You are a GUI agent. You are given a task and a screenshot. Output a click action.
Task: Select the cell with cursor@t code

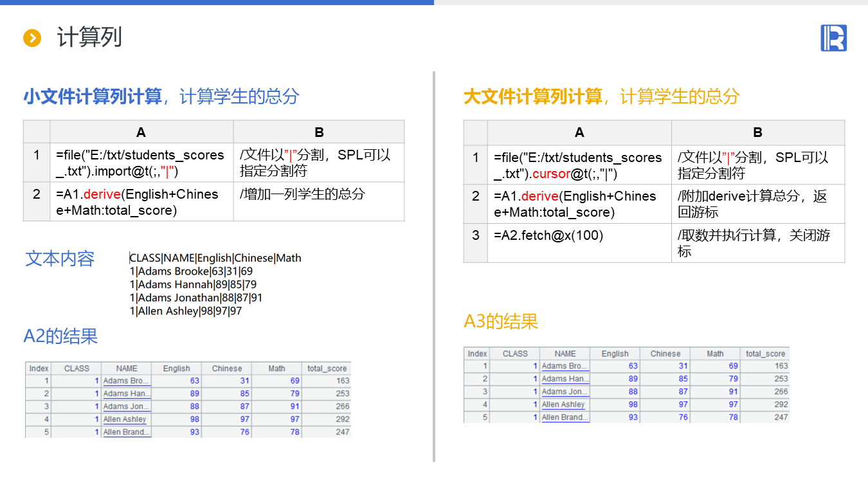pyautogui.click(x=579, y=165)
